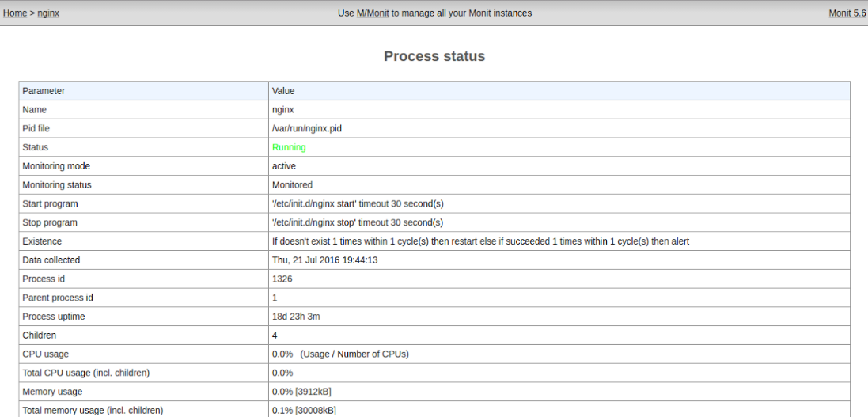
Task: Select the process id value '1326'
Action: [x=282, y=279]
